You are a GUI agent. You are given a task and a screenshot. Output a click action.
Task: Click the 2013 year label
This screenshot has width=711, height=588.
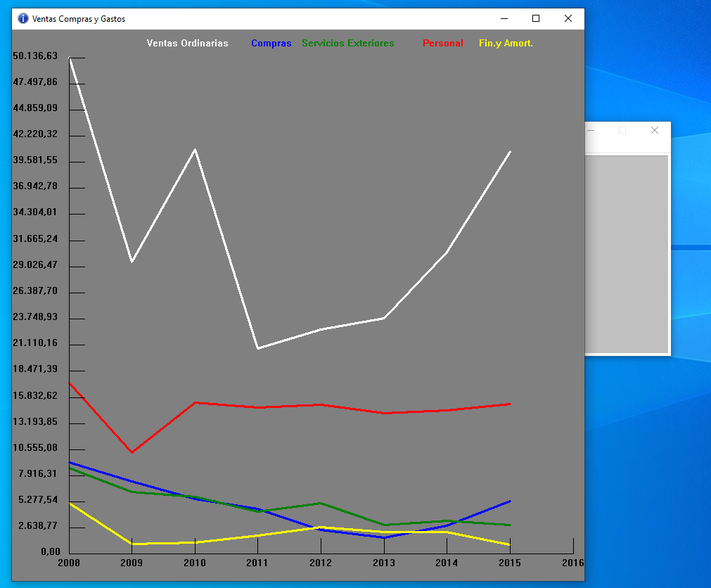coord(384,563)
